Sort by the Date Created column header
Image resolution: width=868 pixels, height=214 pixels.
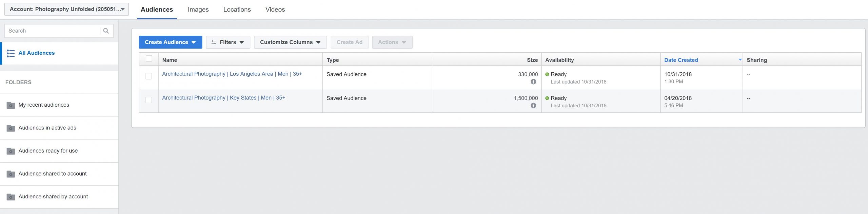pos(681,60)
